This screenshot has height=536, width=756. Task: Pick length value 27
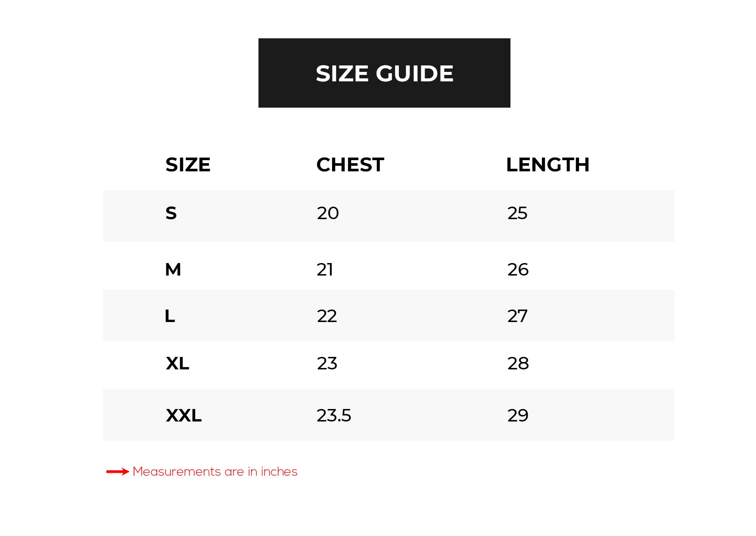517,316
